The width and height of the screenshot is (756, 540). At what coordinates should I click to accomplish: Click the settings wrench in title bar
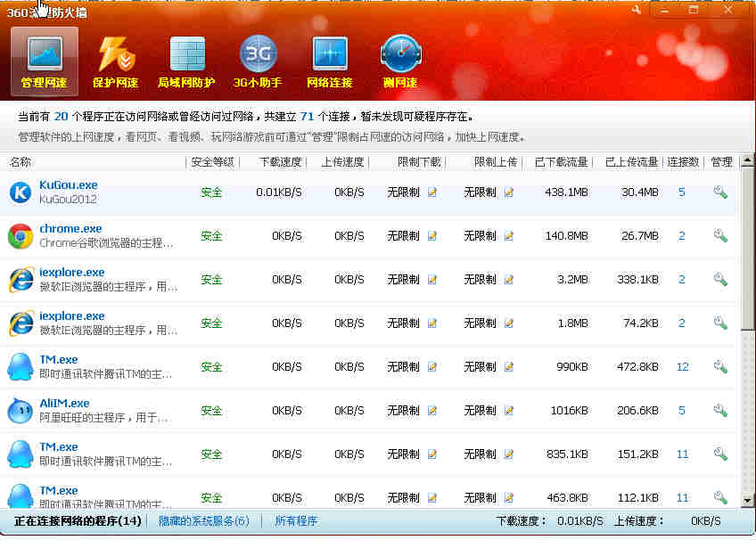pyautogui.click(x=636, y=10)
